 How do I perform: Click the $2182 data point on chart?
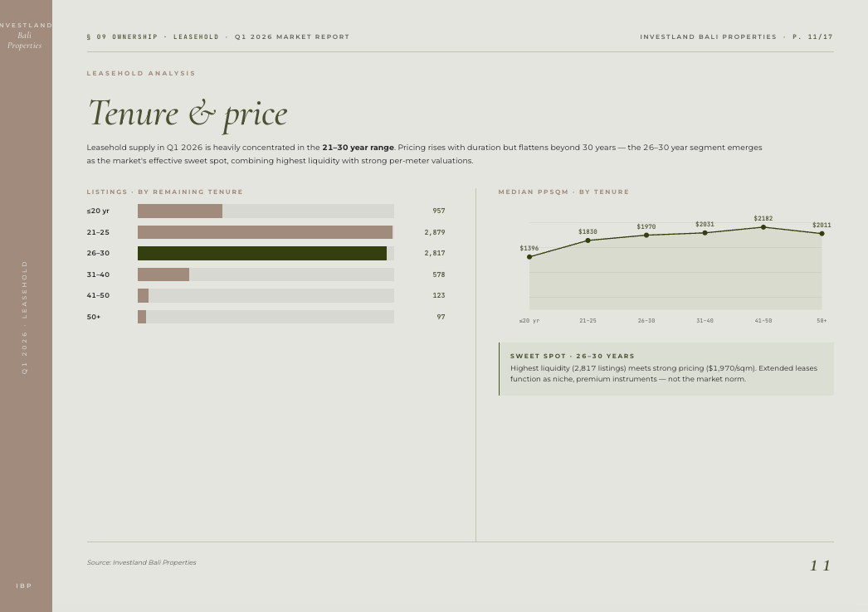[763, 227]
